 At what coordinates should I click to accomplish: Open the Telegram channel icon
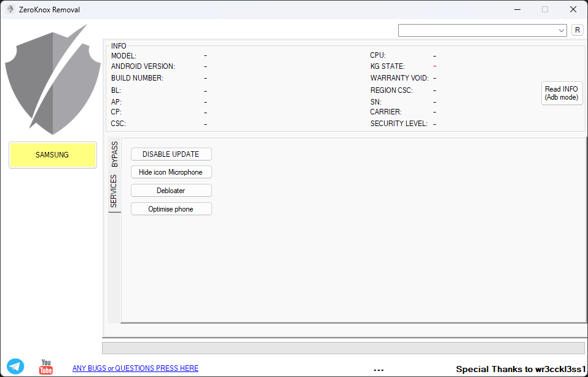click(15, 366)
